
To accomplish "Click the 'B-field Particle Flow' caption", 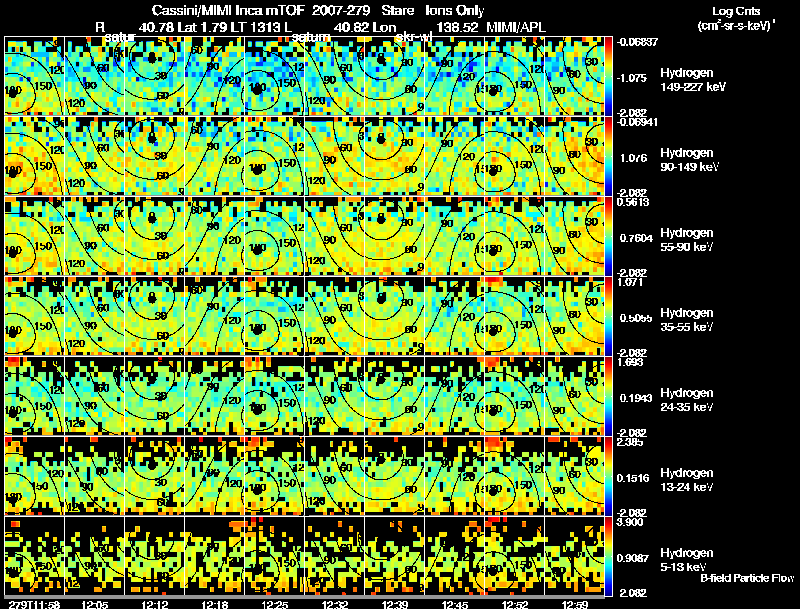I will pyautogui.click(x=747, y=578).
